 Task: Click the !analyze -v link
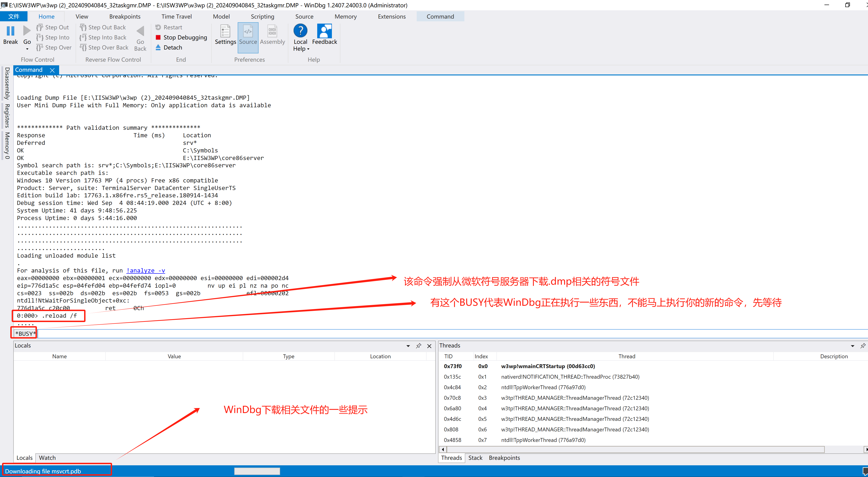click(x=146, y=270)
